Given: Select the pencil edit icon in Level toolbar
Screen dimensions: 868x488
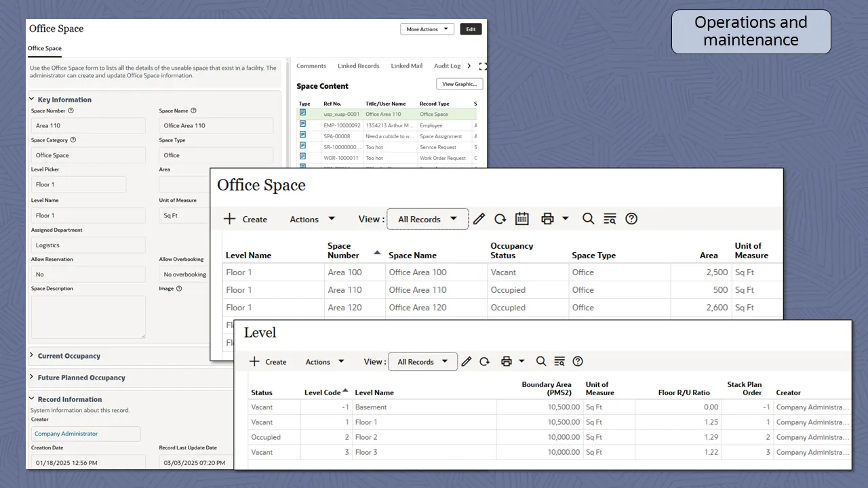Looking at the screenshot, I should 467,361.
